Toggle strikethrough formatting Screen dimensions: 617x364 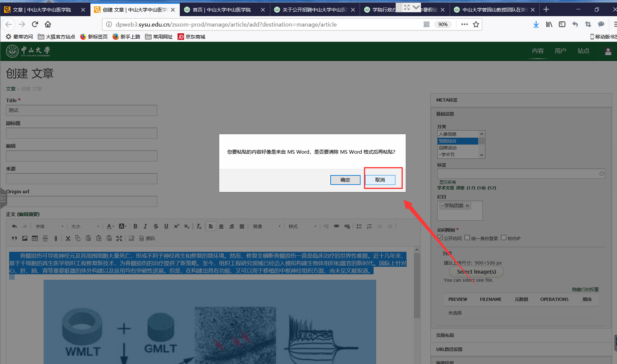(156, 226)
